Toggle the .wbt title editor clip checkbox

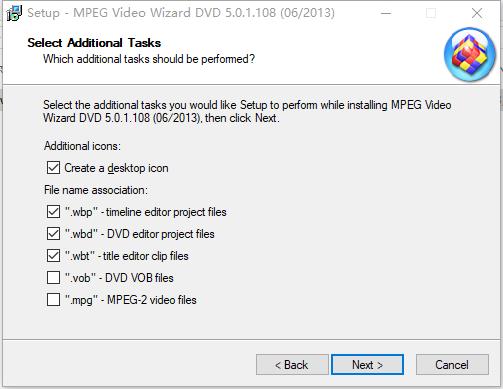[53, 256]
